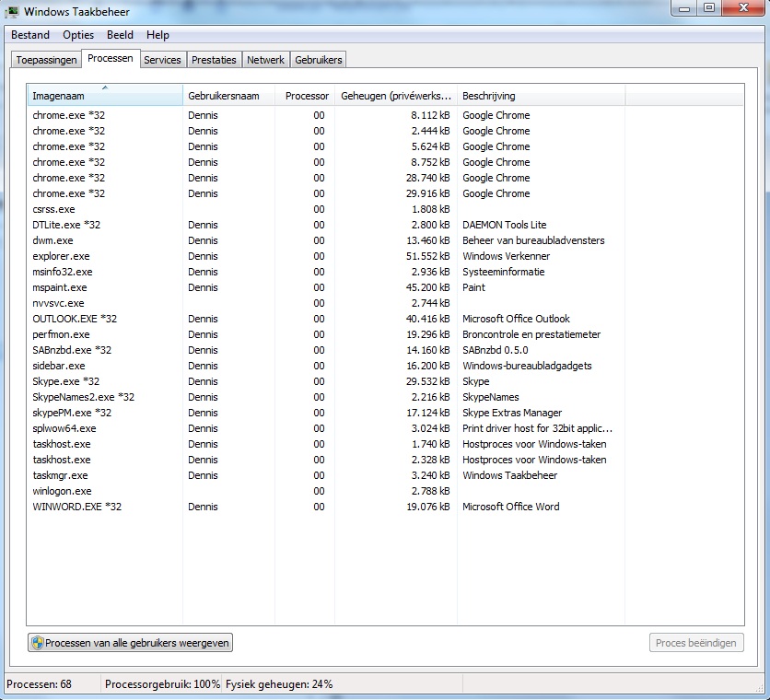Switch to the Netwerk tab
Viewport: 770px width, 700px height.
coord(265,59)
